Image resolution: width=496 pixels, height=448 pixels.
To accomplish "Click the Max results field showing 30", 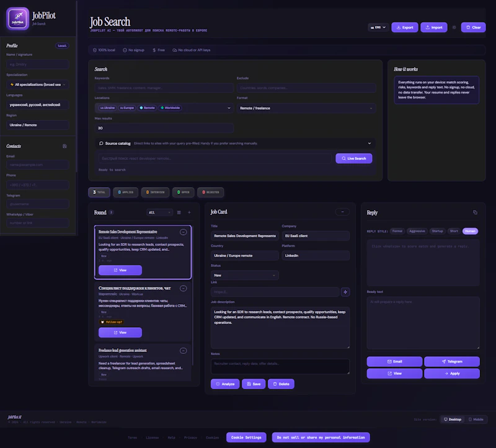I will [x=164, y=128].
